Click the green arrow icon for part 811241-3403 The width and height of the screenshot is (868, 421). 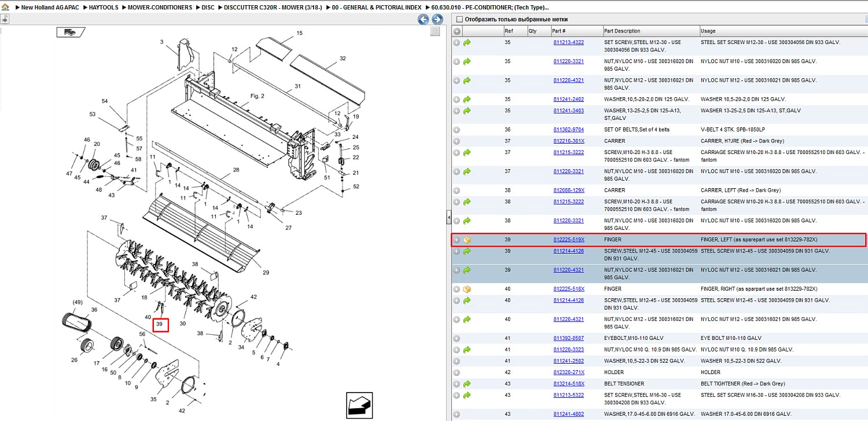click(x=467, y=111)
